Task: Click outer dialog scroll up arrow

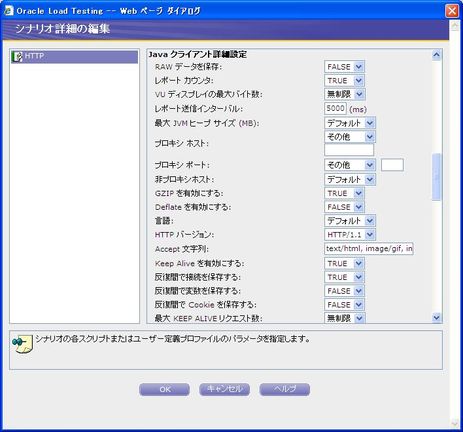Action: click(455, 26)
